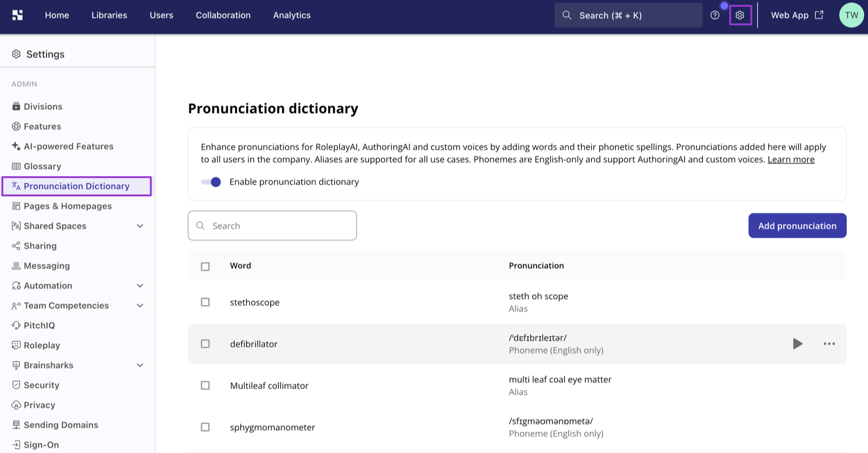Click the PitchIQ headset icon
The height and width of the screenshot is (453, 868).
(x=16, y=326)
